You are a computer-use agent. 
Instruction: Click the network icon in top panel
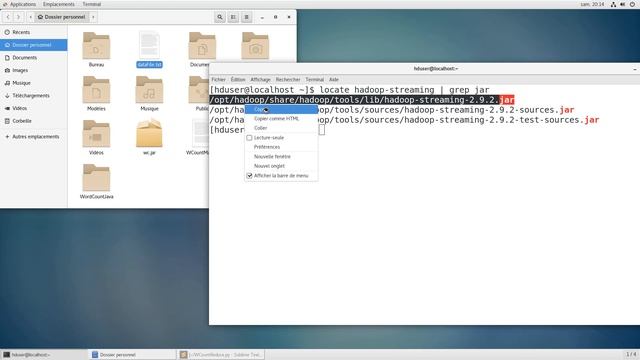[613, 4]
